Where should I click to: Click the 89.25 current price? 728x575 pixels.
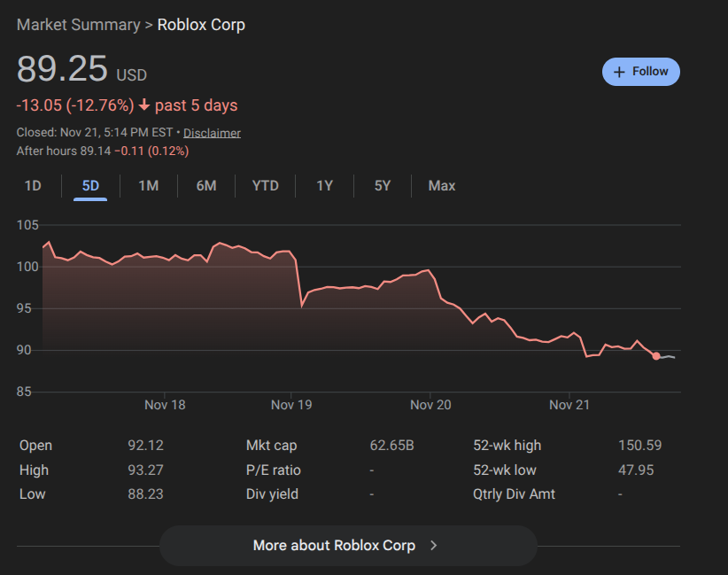pyautogui.click(x=62, y=69)
